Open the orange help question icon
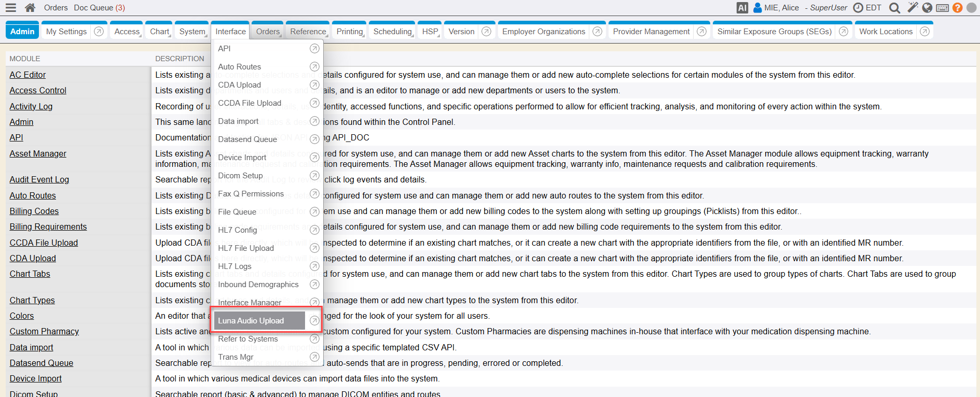The image size is (980, 397). [x=958, y=8]
